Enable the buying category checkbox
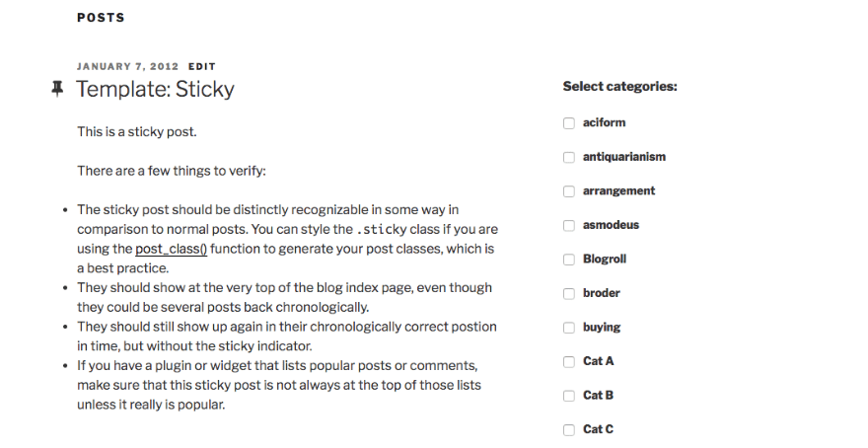Image resolution: width=868 pixels, height=448 pixels. (x=568, y=328)
